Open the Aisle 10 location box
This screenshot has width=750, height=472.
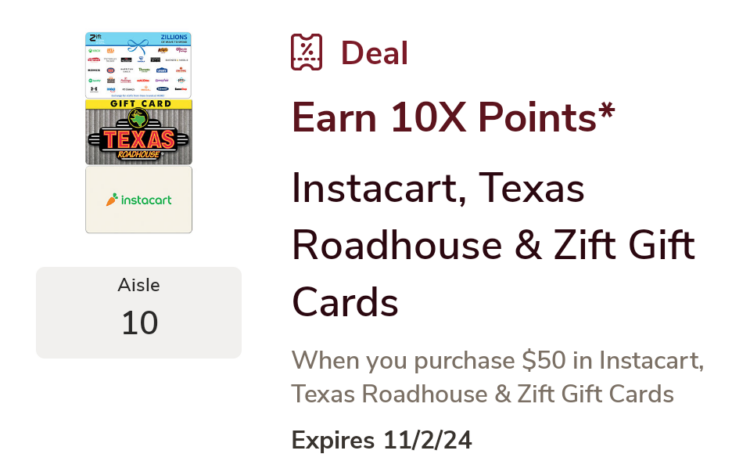(x=139, y=312)
